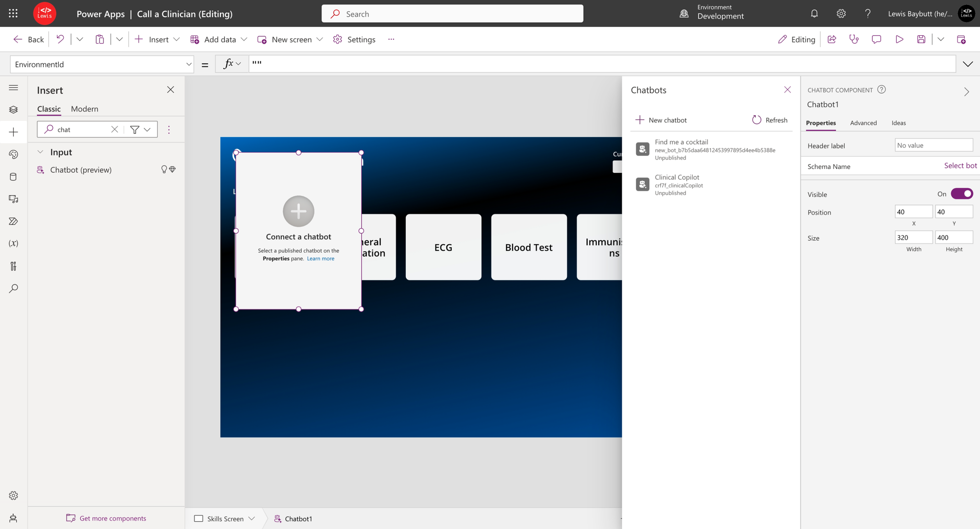Screen dimensions: 980x529
Task: Open the Data pane in the sidebar
Action: (13, 177)
